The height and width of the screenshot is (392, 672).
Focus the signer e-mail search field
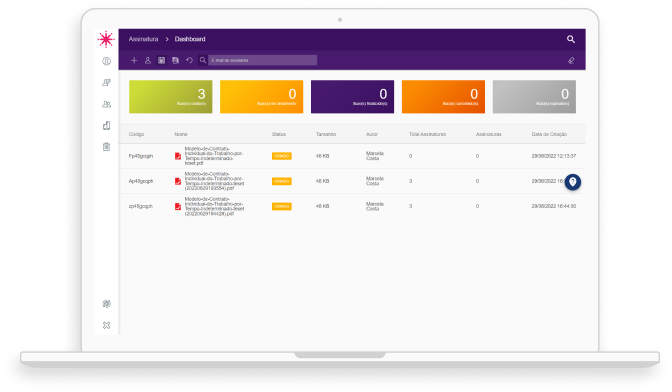pyautogui.click(x=263, y=60)
